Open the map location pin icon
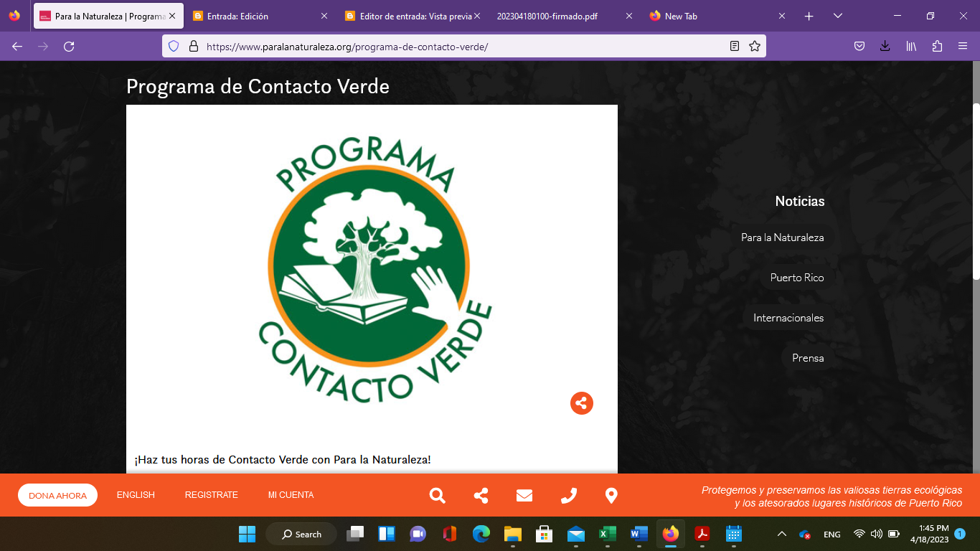980x551 pixels. tap(611, 496)
